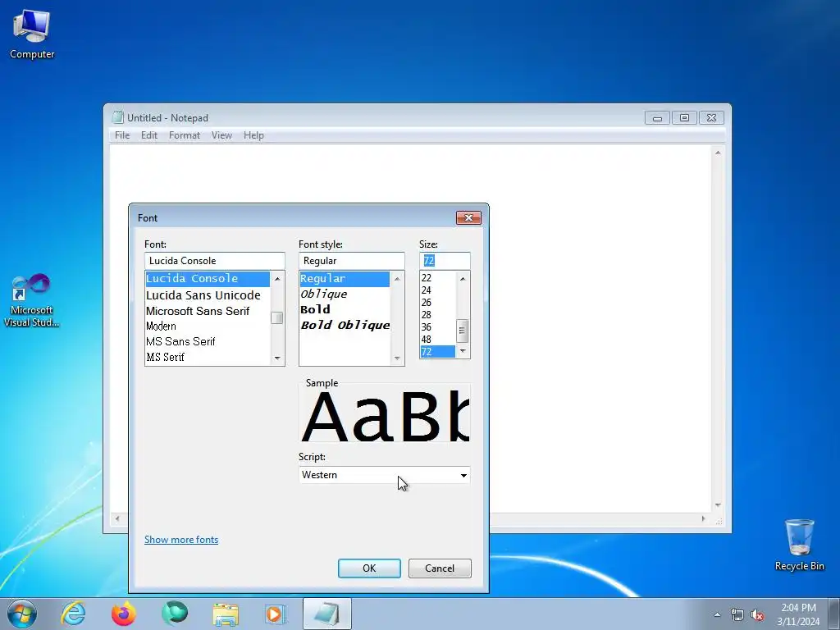Open Windows Explorer folder on taskbar
This screenshot has width=840, height=630.
pyautogui.click(x=226, y=614)
